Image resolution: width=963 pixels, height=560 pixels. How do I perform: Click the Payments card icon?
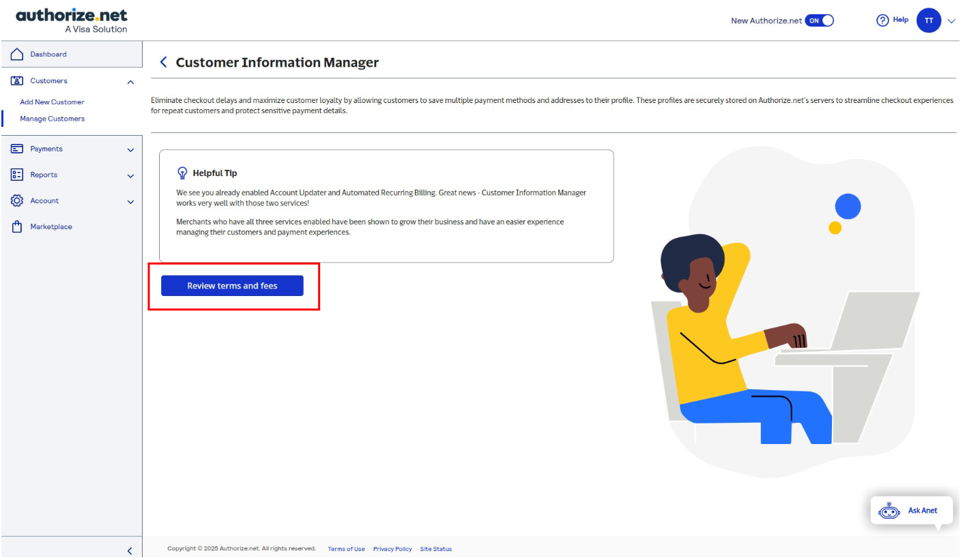[x=18, y=149]
